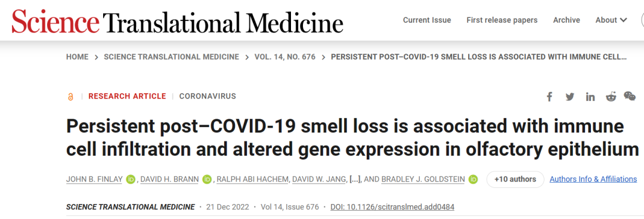
Task: Click the HOME breadcrumb link
Action: 77,57
